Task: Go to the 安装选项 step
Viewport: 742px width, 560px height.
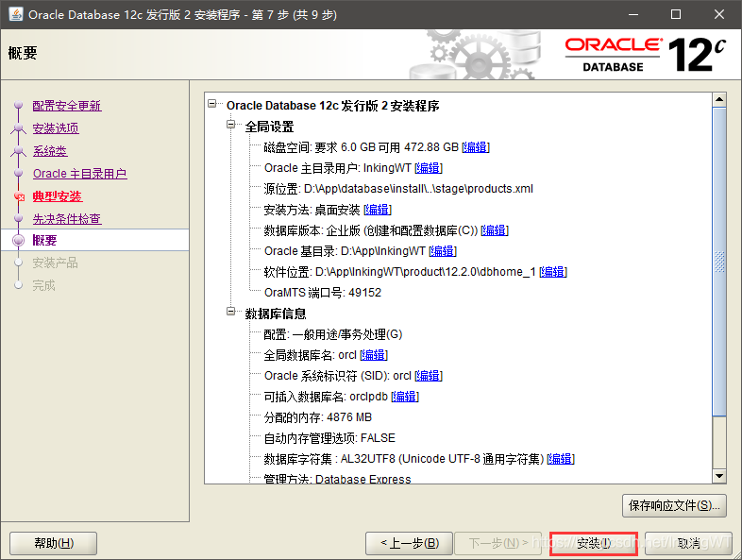Action: [56, 128]
